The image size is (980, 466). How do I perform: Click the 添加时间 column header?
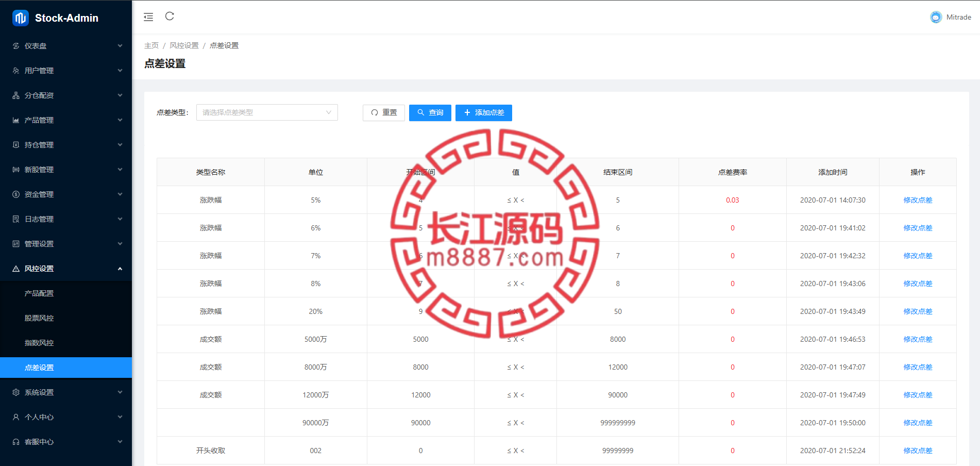coord(833,172)
